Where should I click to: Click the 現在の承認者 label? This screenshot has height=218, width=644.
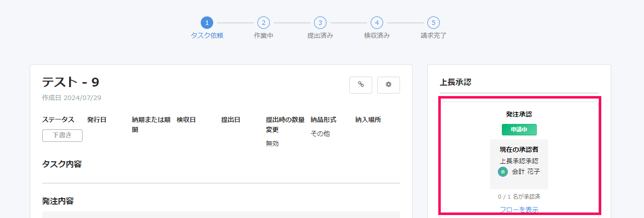click(x=519, y=149)
